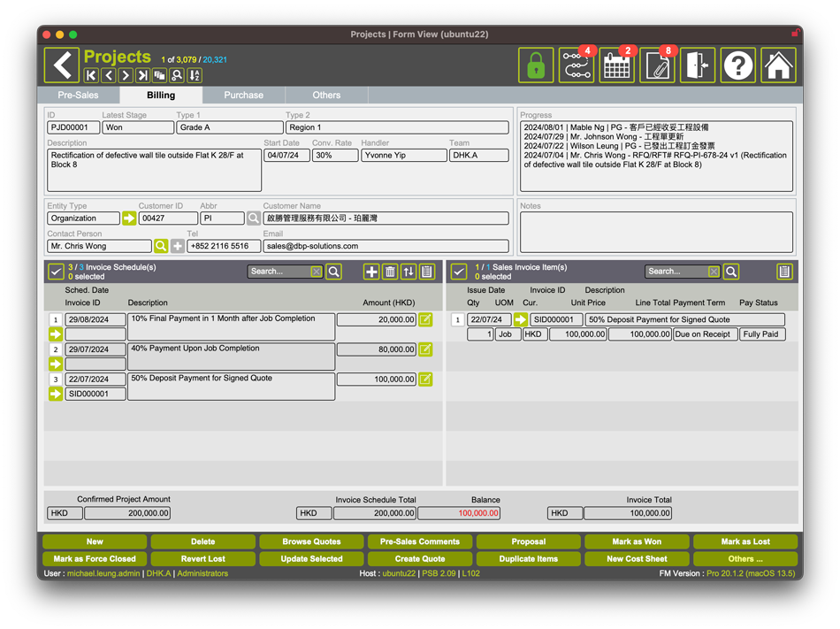840x629 pixels.
Task: Switch to the Purchase tab
Action: click(x=243, y=95)
